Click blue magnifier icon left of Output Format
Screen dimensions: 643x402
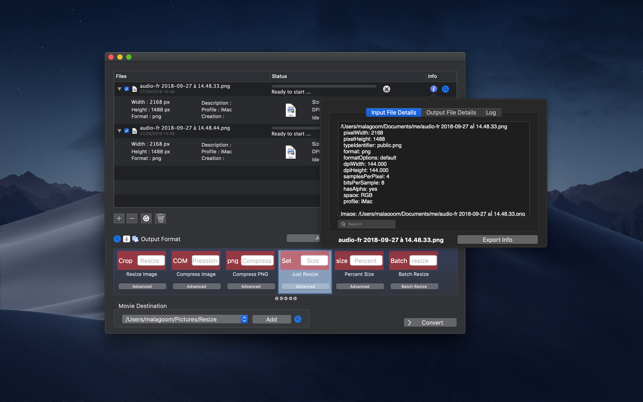117,239
